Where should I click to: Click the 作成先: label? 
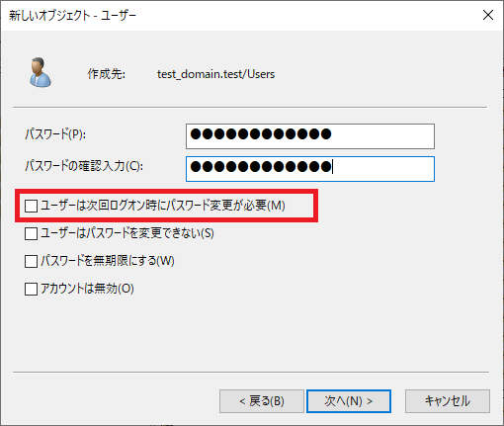(x=106, y=74)
